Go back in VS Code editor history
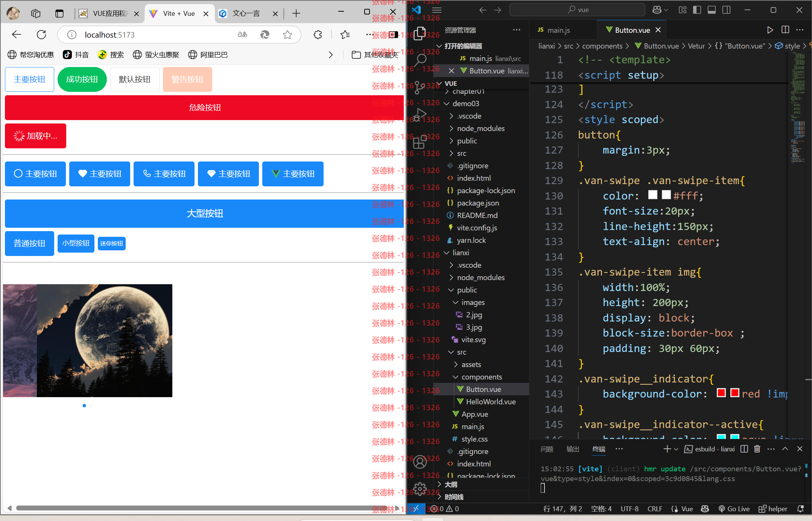The height and width of the screenshot is (521, 812). [483, 10]
